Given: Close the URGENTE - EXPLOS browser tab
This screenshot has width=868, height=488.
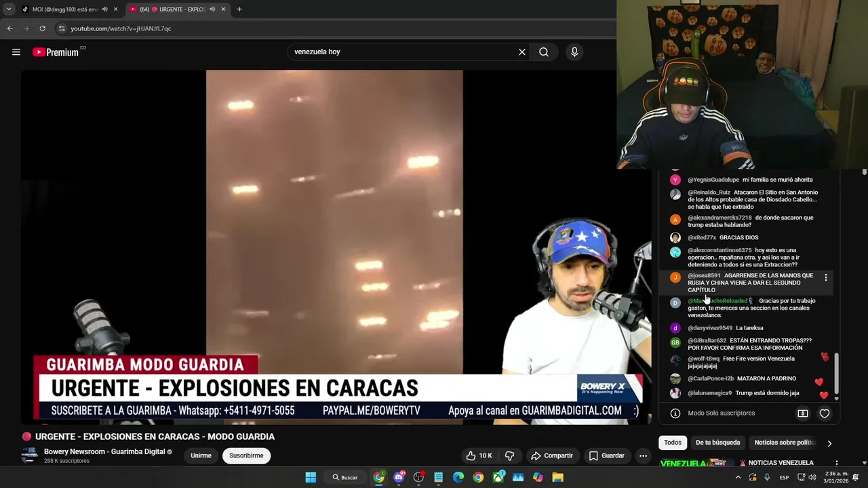Looking at the screenshot, I should click(223, 9).
